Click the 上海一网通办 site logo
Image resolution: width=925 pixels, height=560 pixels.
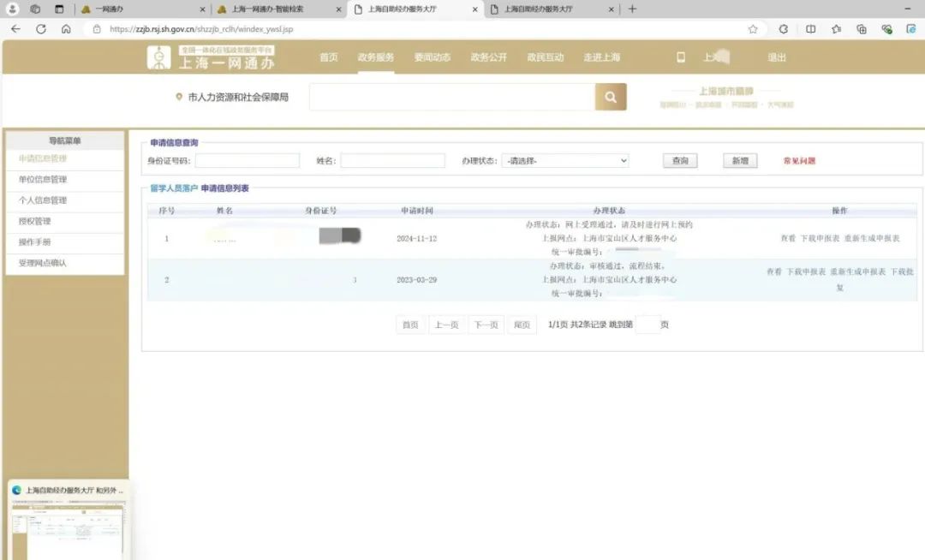click(x=212, y=57)
